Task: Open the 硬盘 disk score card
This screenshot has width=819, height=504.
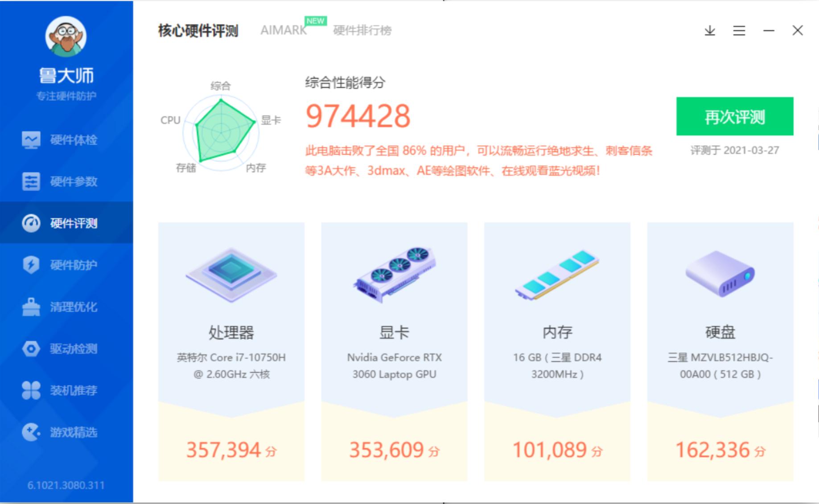Action: pyautogui.click(x=720, y=352)
